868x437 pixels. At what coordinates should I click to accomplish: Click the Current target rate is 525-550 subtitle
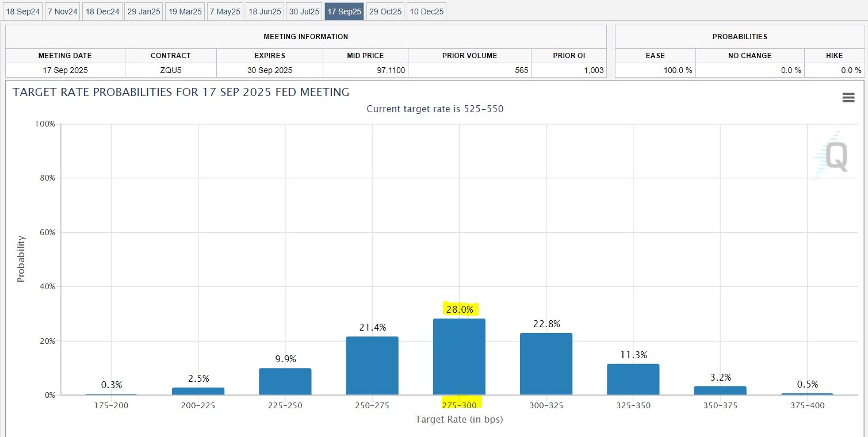click(435, 109)
